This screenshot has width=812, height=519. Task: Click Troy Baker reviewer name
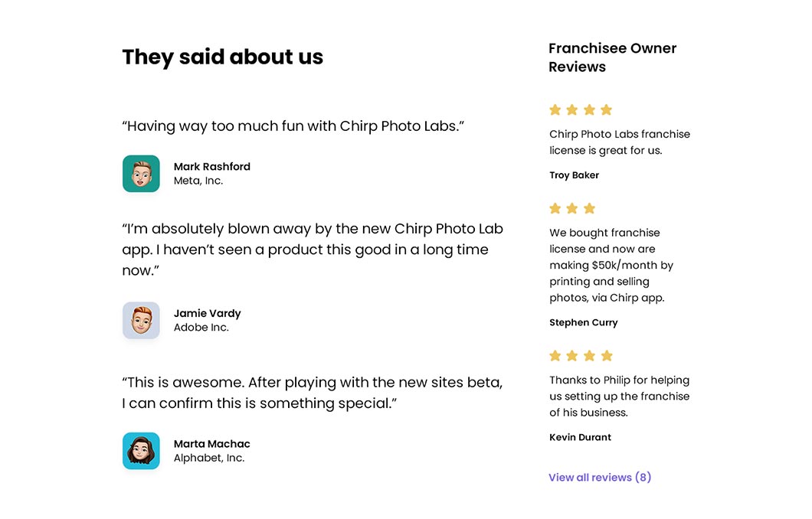coord(574,175)
